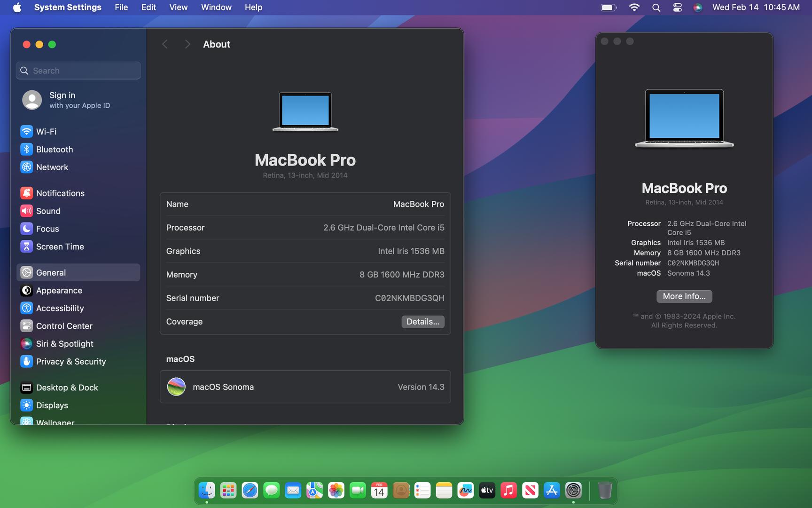Go to Sound settings
The image size is (812, 508).
click(x=48, y=211)
